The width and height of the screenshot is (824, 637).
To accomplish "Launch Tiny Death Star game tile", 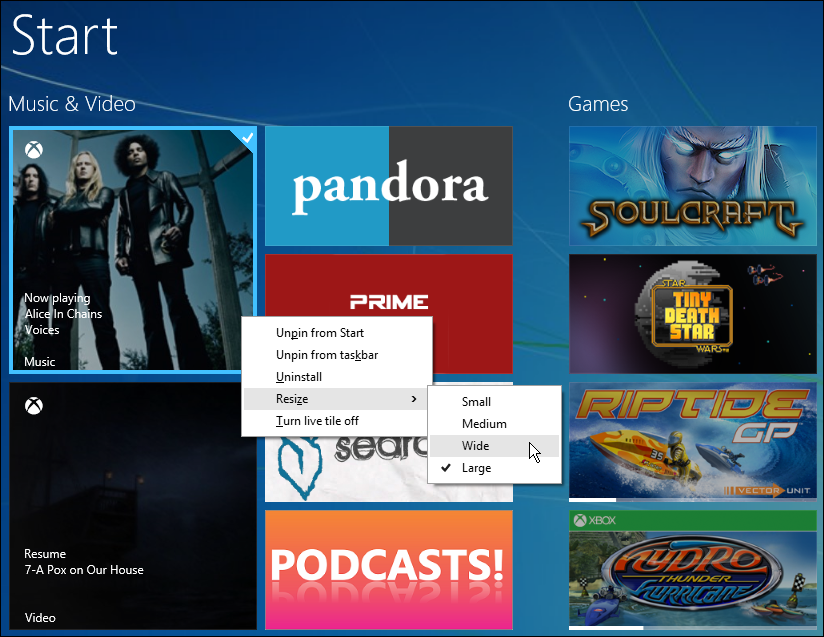I will coord(693,314).
